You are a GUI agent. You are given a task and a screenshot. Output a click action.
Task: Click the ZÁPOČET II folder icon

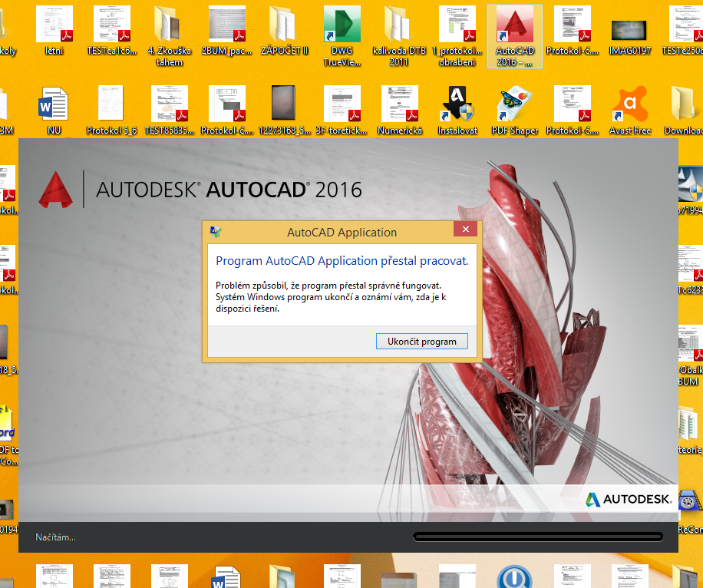pos(285,28)
